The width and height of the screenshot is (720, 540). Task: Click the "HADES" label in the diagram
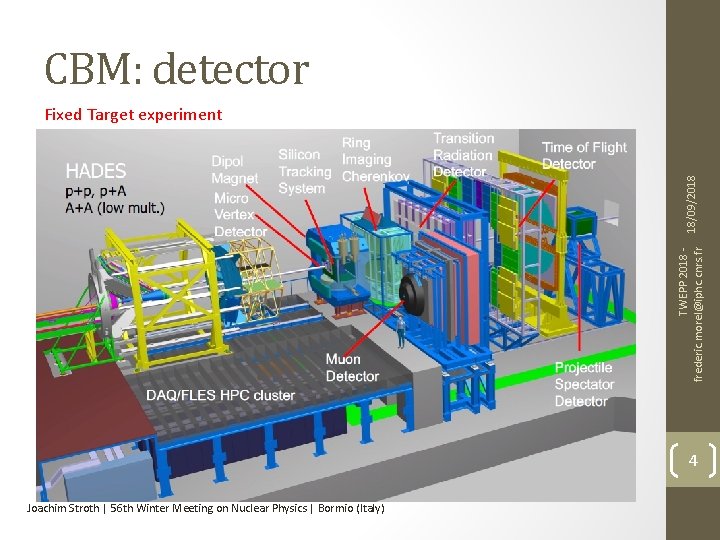(96, 171)
